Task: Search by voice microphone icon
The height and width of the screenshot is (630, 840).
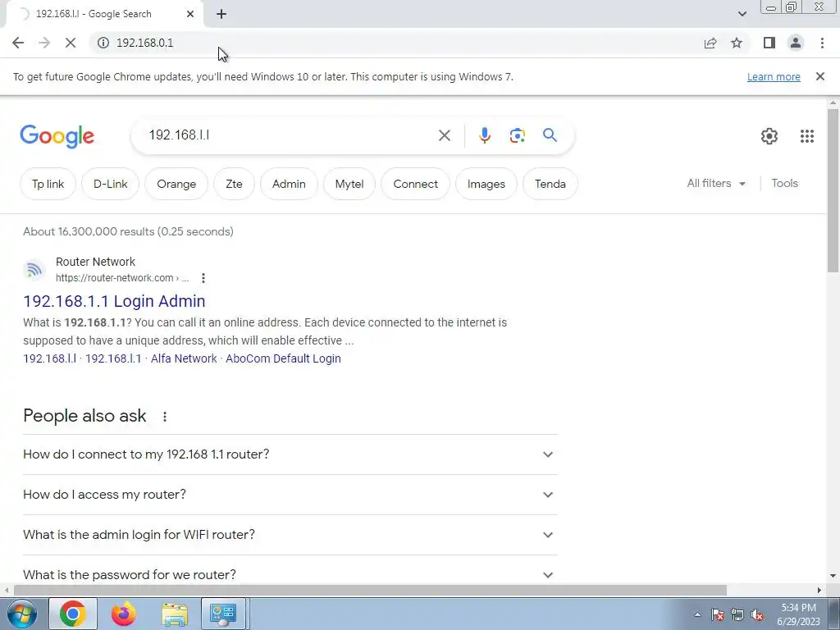Action: coord(484,135)
